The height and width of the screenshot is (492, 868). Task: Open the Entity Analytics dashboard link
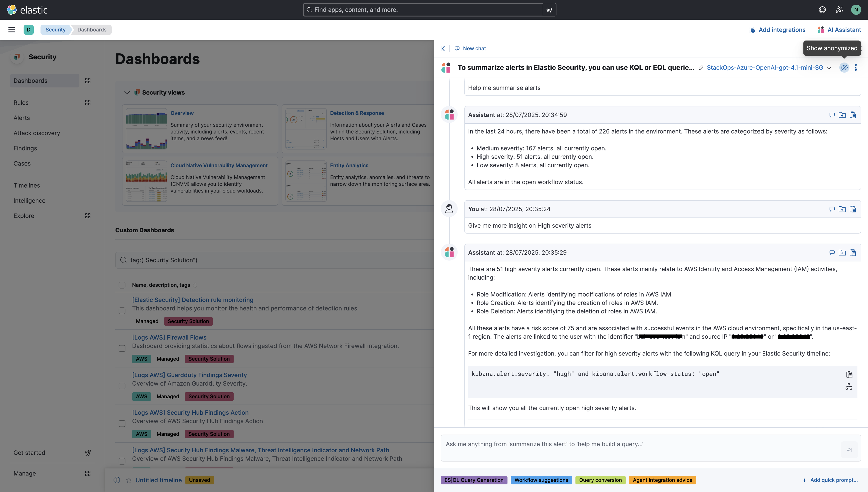pyautogui.click(x=349, y=165)
